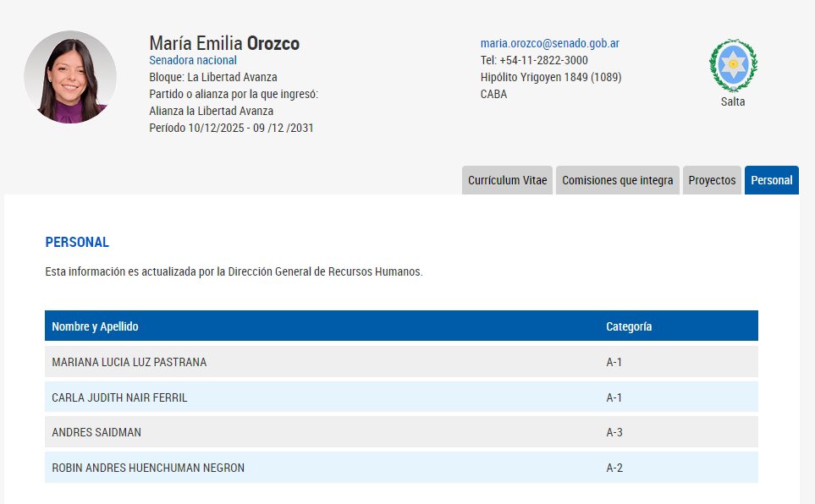Select the Carla Judith Nair Ferril row
This screenshot has height=504, width=815.
point(119,397)
